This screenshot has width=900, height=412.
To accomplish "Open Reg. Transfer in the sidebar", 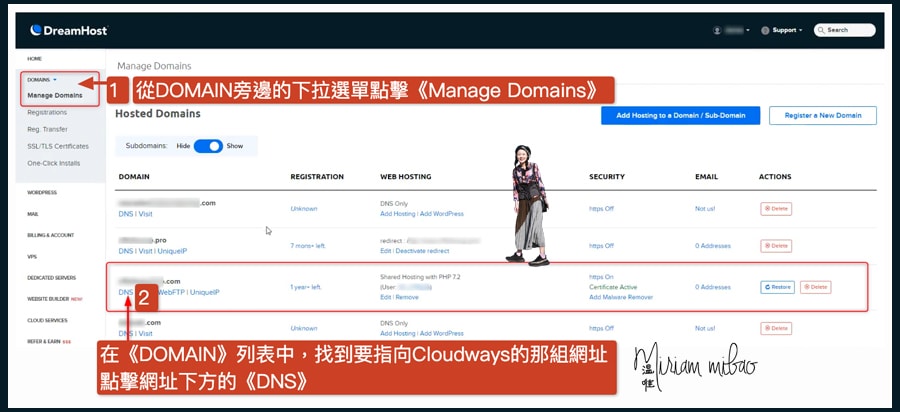I will [47, 129].
